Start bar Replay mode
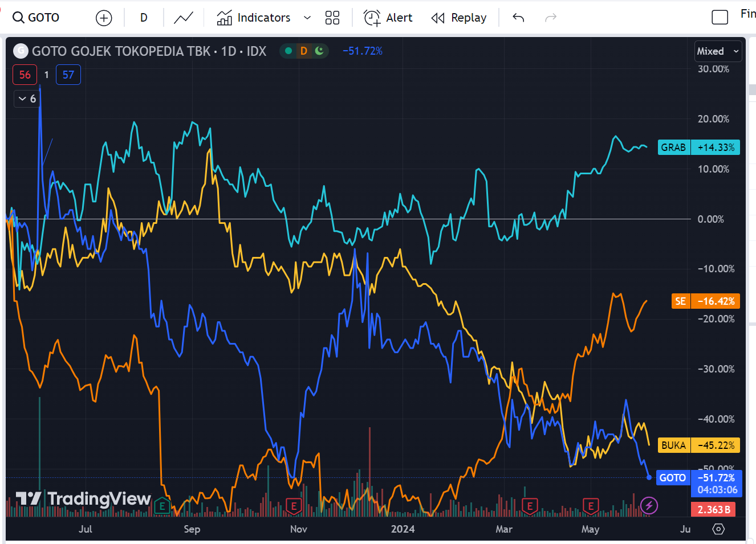756x544 pixels. 460,18
